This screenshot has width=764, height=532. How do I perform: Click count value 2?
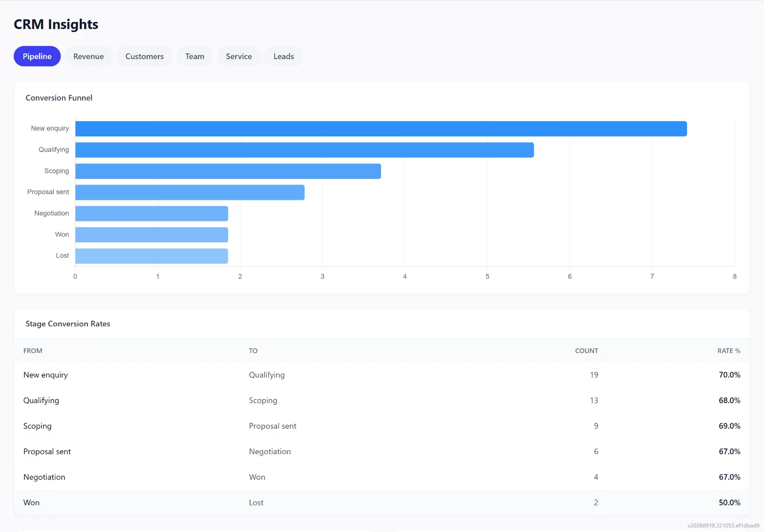pyautogui.click(x=596, y=502)
